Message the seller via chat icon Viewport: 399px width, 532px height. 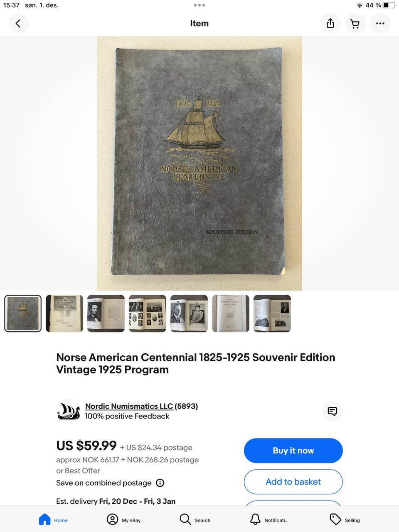332,411
